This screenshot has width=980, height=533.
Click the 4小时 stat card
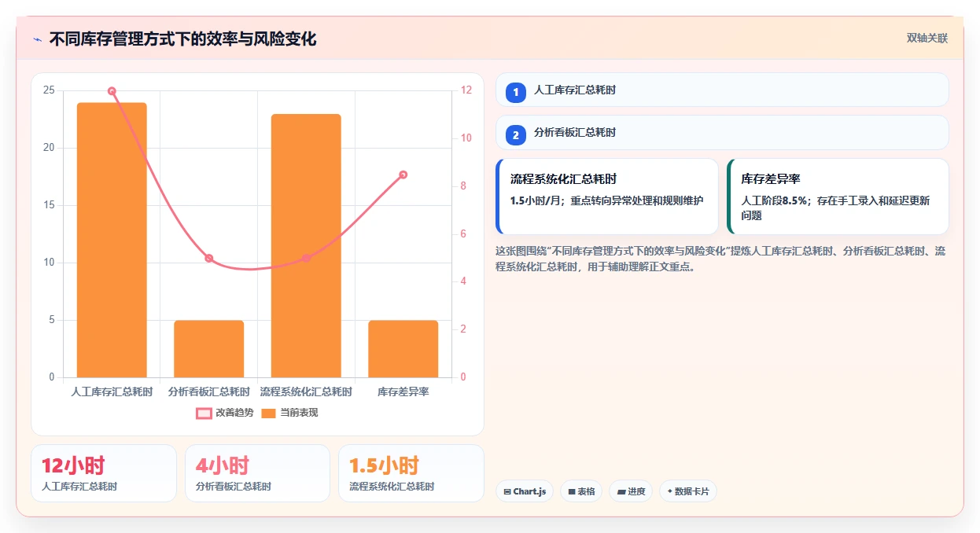[x=257, y=473]
